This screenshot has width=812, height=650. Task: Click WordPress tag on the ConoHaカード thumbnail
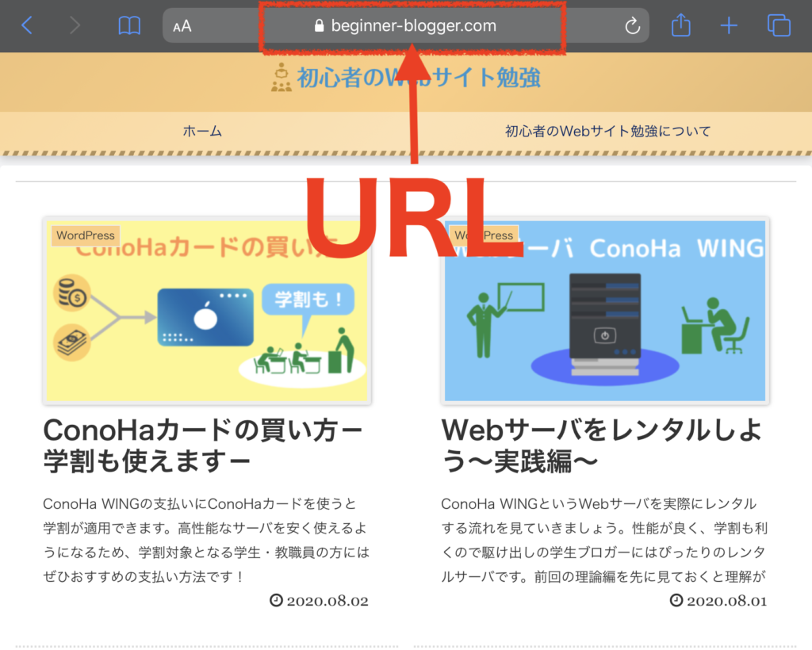coord(86,235)
